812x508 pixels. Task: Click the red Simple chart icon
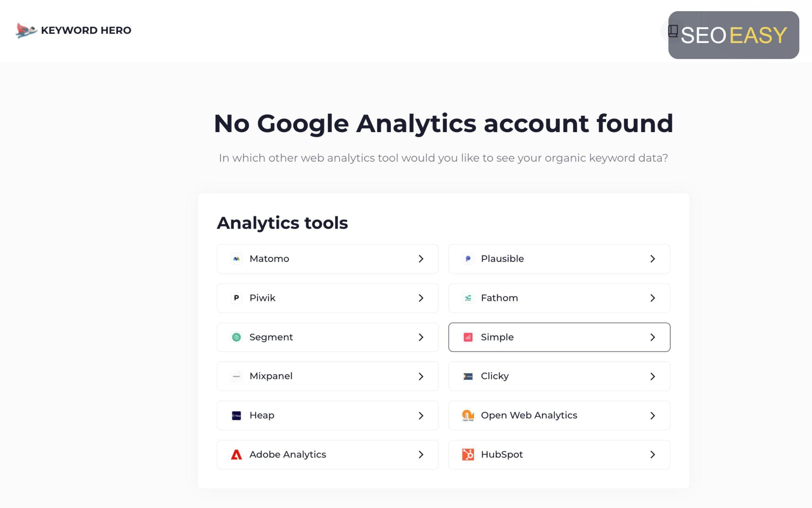tap(468, 337)
